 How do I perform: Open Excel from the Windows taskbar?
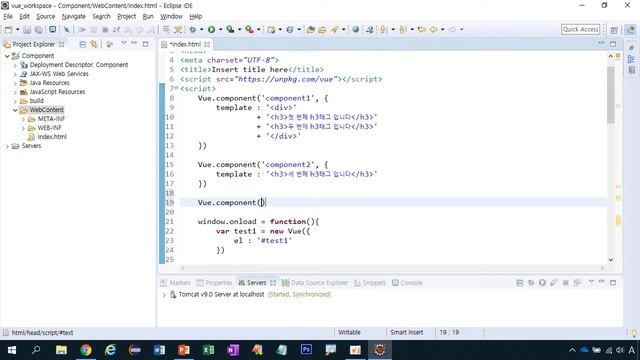tap(208, 350)
